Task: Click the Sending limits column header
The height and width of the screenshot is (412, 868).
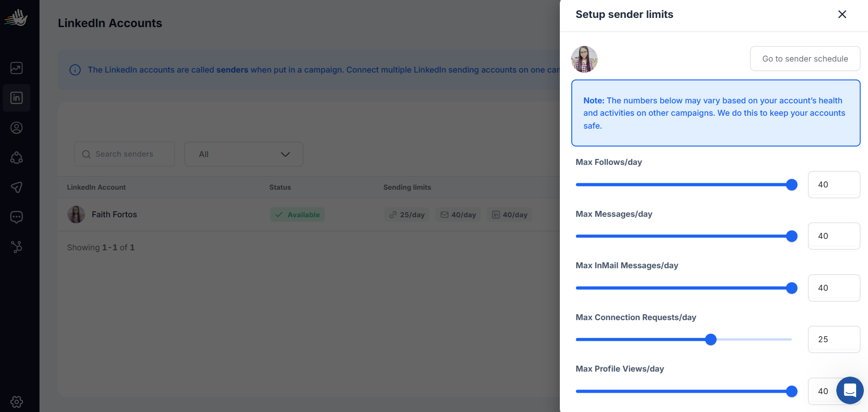Action: 407,187
